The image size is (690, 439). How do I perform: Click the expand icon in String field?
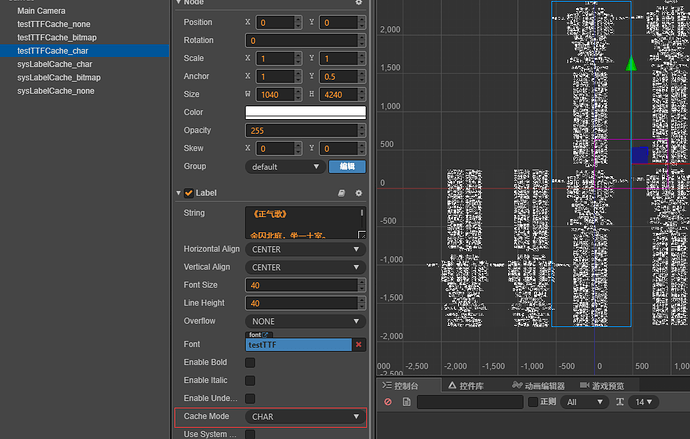[x=361, y=236]
